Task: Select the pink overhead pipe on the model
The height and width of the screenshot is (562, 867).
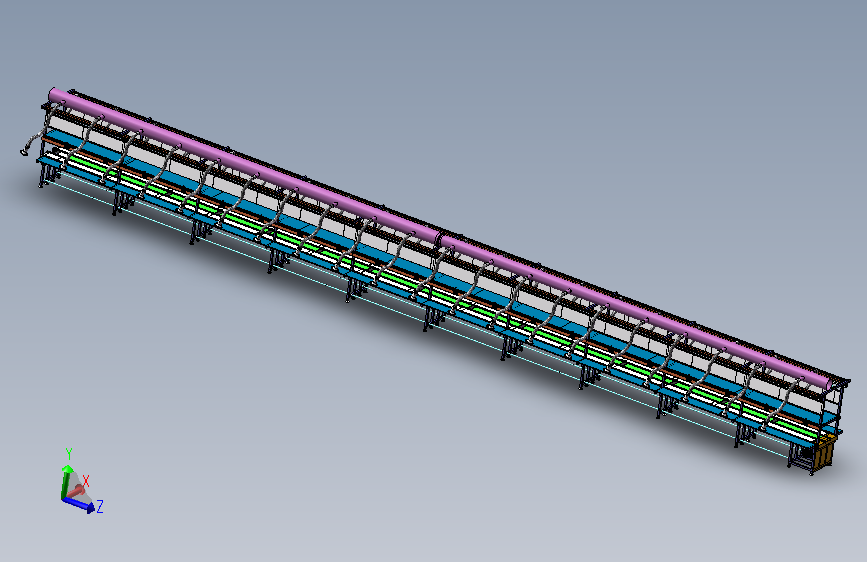Action: pos(441,238)
